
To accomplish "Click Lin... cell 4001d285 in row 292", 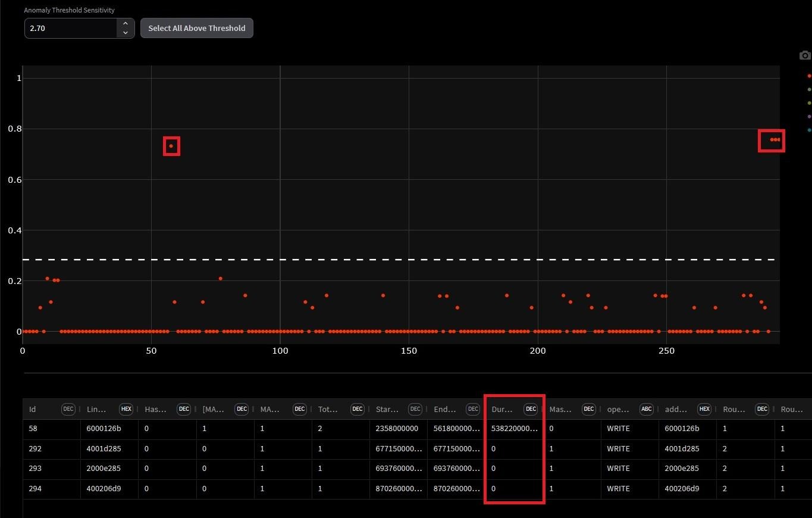I will [x=109, y=449].
